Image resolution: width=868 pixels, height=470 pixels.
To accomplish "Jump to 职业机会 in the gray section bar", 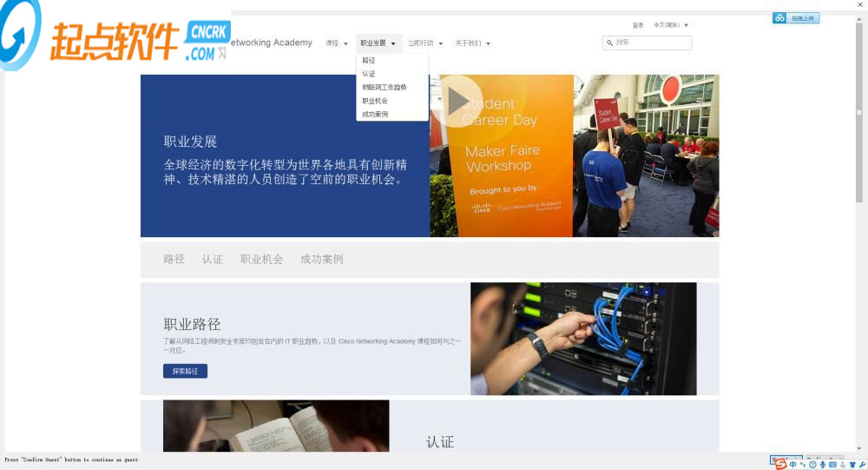I will pos(261,259).
